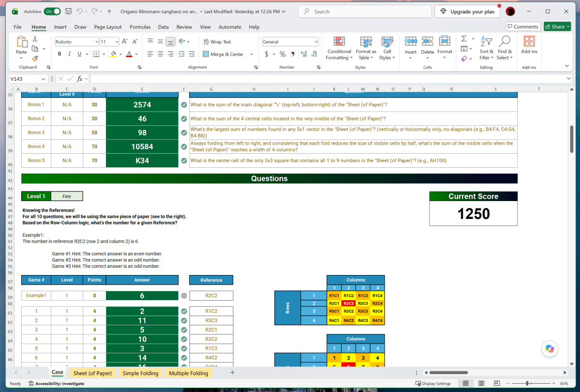The image size is (580, 392).
Task: Expand the formula bar chevron
Action: 569,78
